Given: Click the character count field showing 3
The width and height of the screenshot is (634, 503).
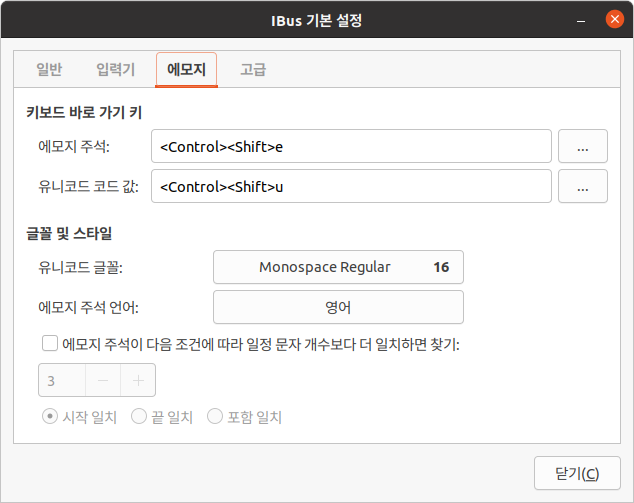Looking at the screenshot, I should pos(62,380).
